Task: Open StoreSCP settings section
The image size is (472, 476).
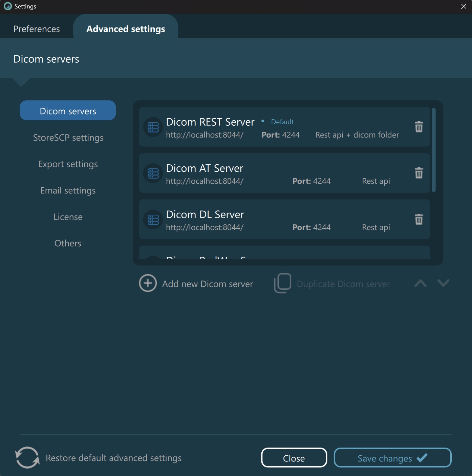Action: 68,138
